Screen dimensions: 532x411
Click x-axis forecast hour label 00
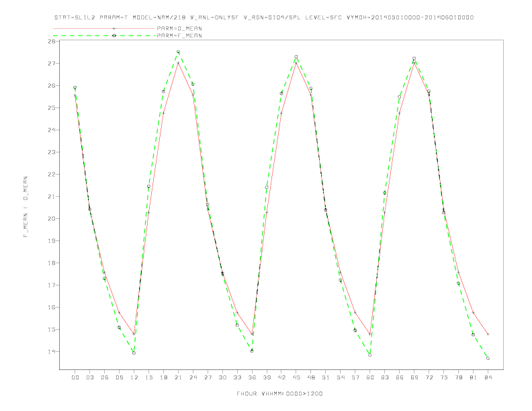click(x=75, y=377)
